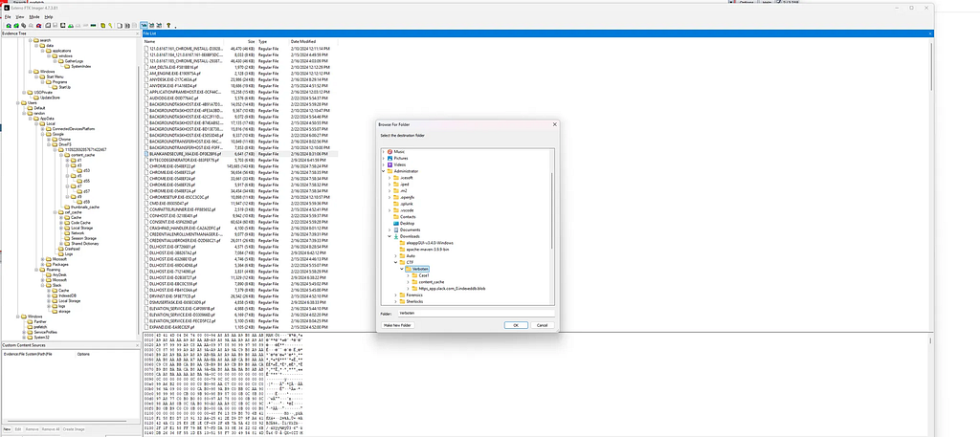The width and height of the screenshot is (980, 437).
Task: Select CMD.EXE prefetch file row
Action: [240, 204]
